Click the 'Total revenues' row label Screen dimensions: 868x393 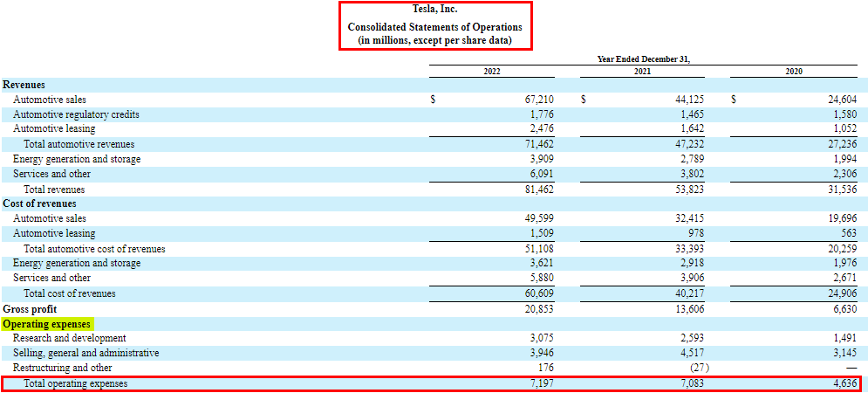coord(54,189)
